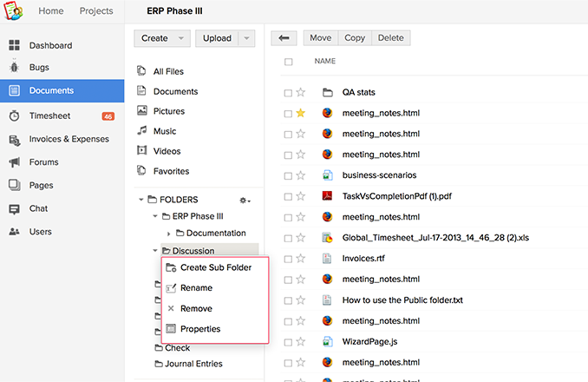
Task: Click the back arrow button
Action: [284, 38]
